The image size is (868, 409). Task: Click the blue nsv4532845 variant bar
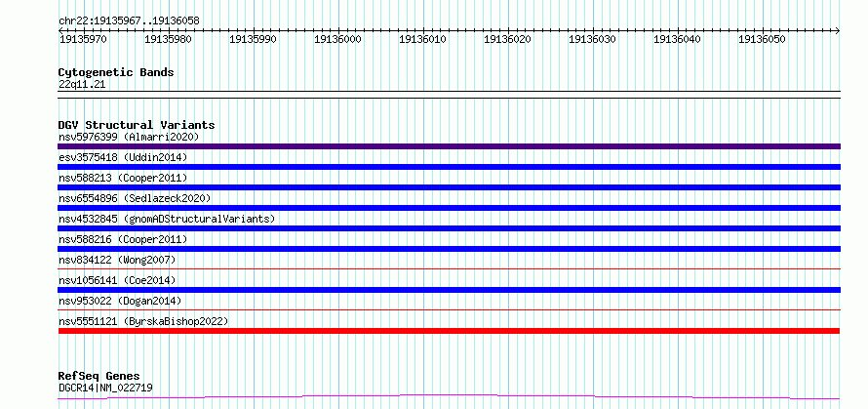(449, 228)
